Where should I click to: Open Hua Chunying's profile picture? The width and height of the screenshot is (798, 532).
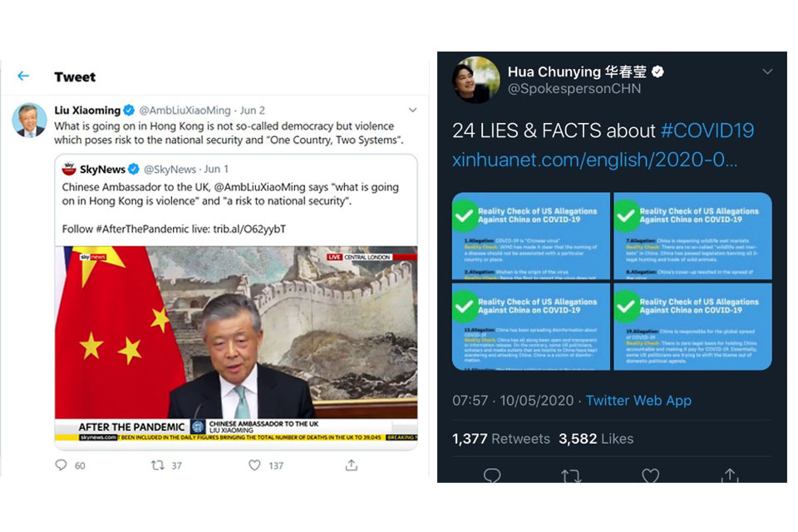[x=475, y=80]
